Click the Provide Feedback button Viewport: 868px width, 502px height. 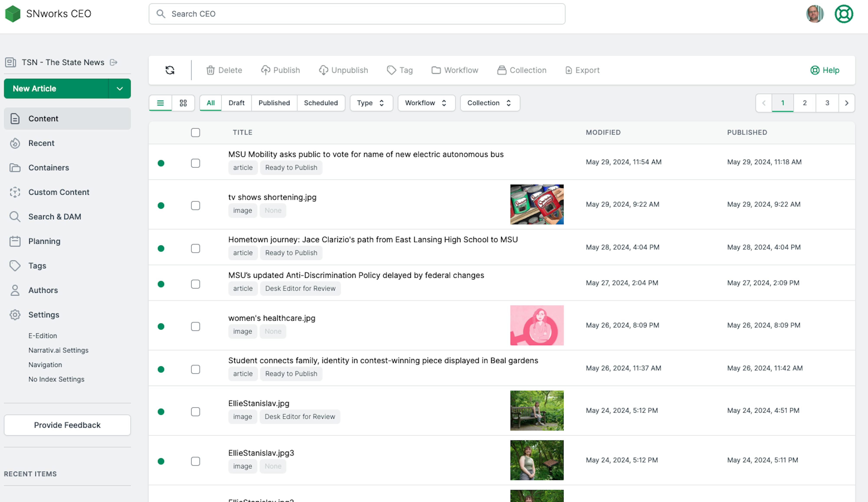click(67, 425)
